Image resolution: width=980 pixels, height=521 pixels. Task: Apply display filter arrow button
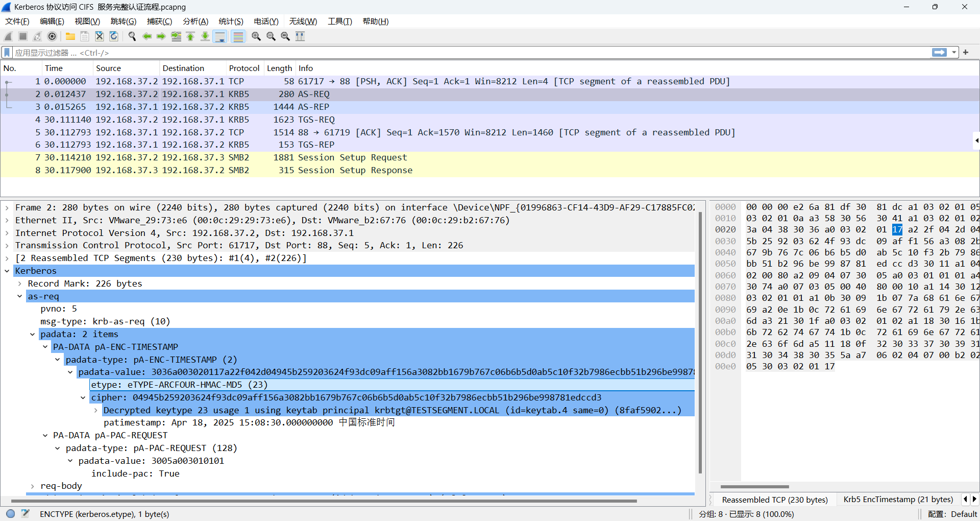tap(939, 53)
